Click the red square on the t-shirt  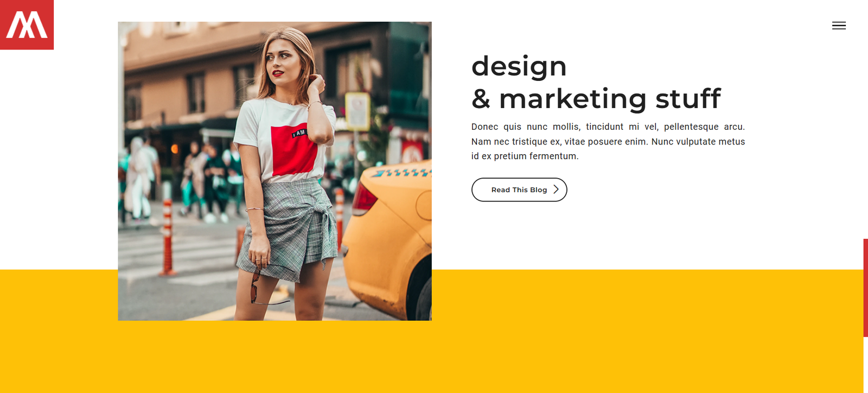(x=294, y=150)
